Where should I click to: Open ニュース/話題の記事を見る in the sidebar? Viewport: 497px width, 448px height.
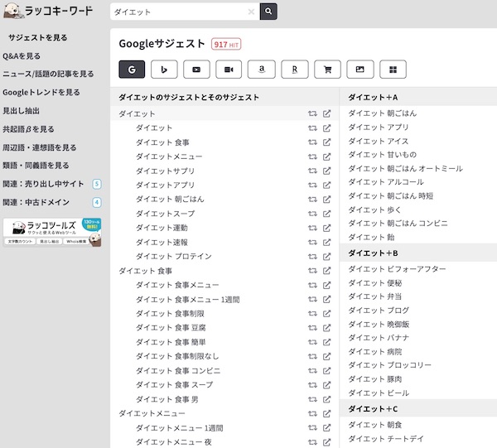48,74
